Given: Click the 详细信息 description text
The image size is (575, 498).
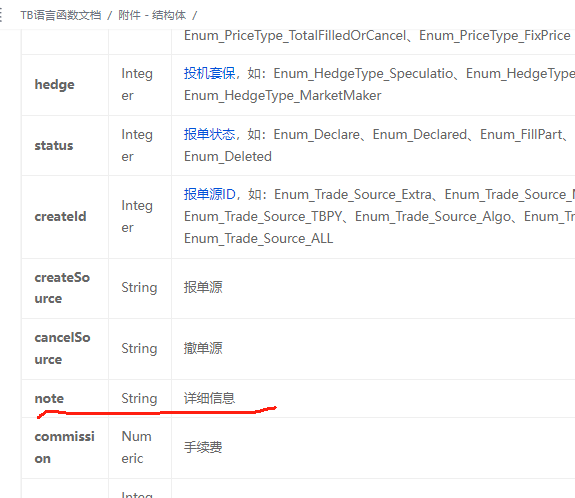Looking at the screenshot, I should [209, 398].
